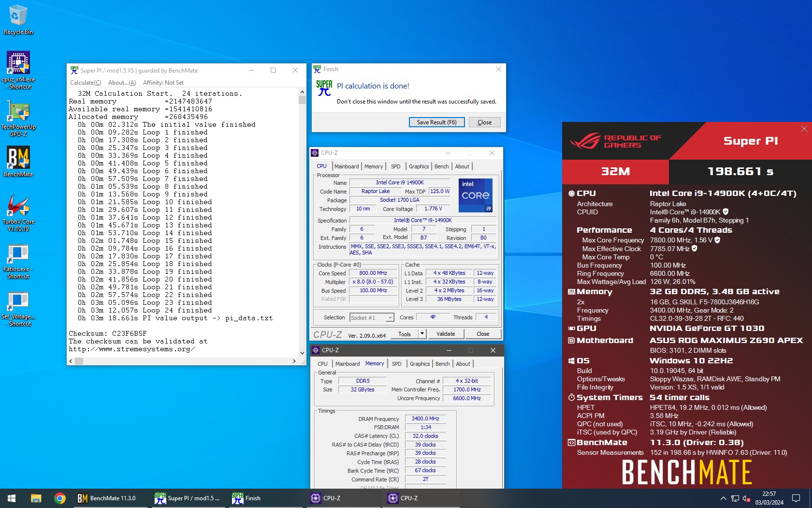Switch to CPU tab in lower CPU-Z
This screenshot has width=812, height=508.
[322, 364]
